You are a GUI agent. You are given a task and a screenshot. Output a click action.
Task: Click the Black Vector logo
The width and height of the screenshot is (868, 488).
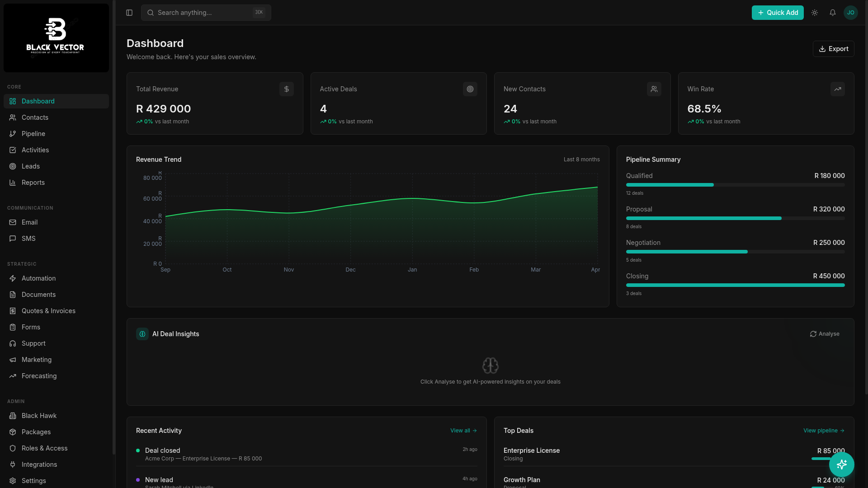point(56,38)
